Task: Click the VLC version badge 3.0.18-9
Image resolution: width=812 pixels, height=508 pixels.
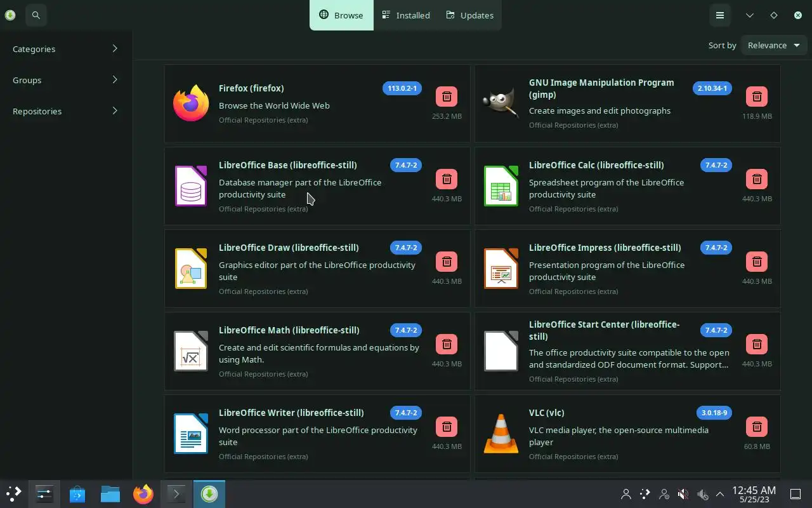Action: click(714, 413)
